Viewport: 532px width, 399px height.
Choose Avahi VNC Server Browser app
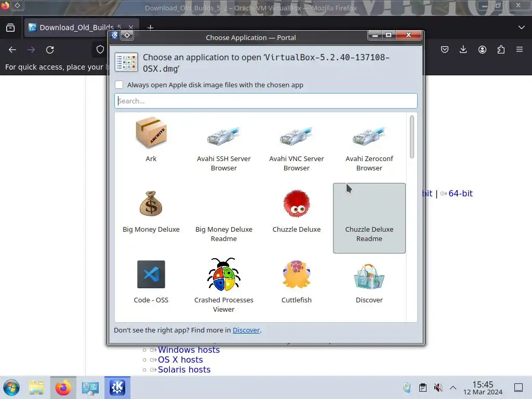coord(296,148)
